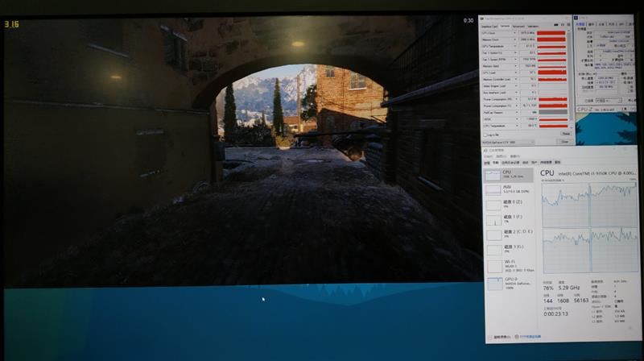Image resolution: width=644 pixels, height=361 pixels.
Task: Click the Close button in GPU-Z
Action: point(565,142)
